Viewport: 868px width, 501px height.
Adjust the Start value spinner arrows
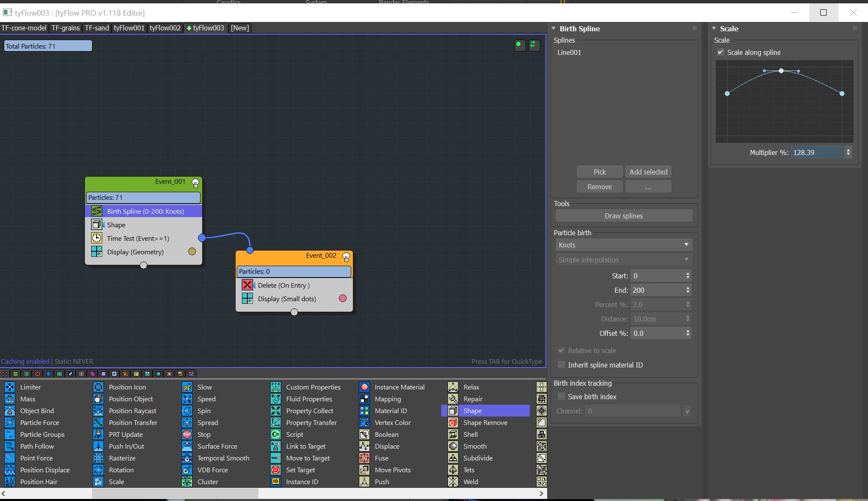pyautogui.click(x=688, y=275)
